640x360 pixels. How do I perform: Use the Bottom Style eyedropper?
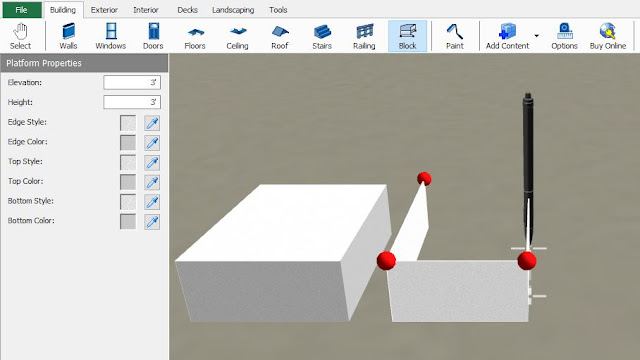152,202
